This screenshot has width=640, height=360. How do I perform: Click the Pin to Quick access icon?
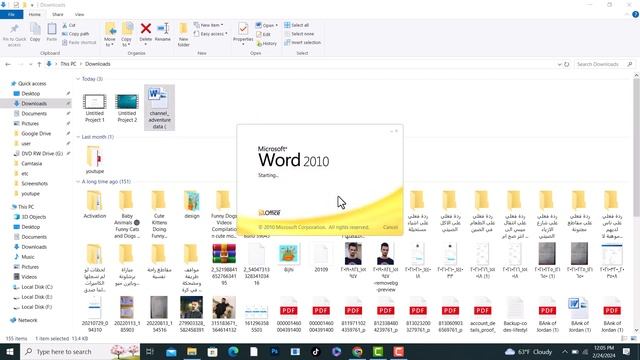(14, 29)
